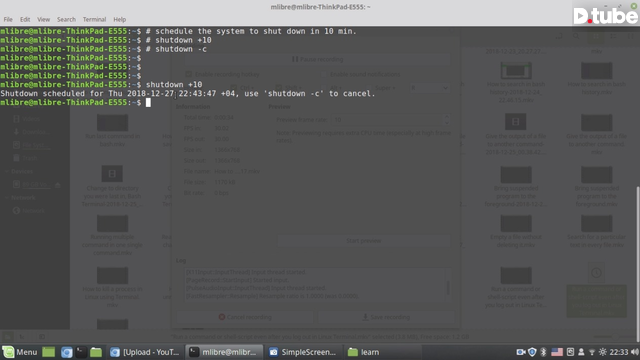640x360 pixels.
Task: Select 'Empty a file without deleting it.mkv' file
Action: (x=516, y=232)
